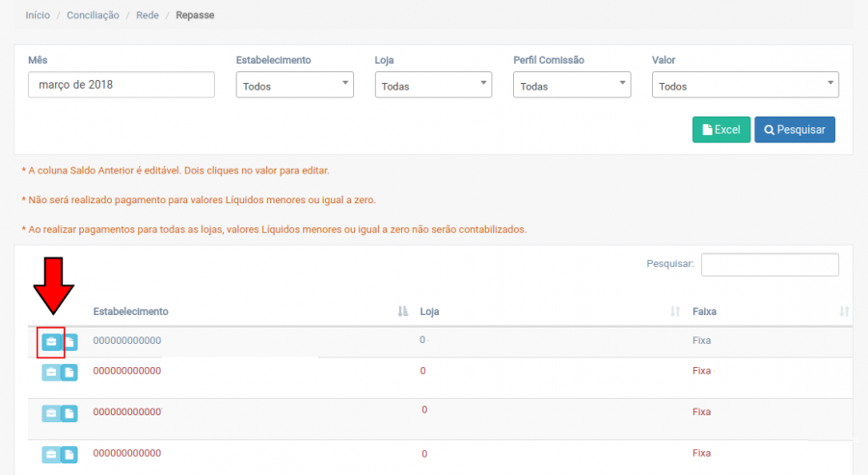The image size is (868, 475).
Task: Click the briefcase icon in the fourth row
Action: (x=51, y=454)
